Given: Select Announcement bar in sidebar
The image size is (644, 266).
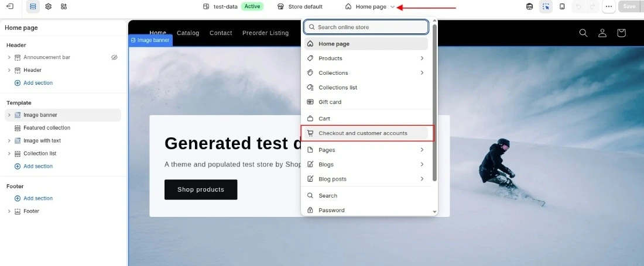Looking at the screenshot, I should [x=47, y=57].
